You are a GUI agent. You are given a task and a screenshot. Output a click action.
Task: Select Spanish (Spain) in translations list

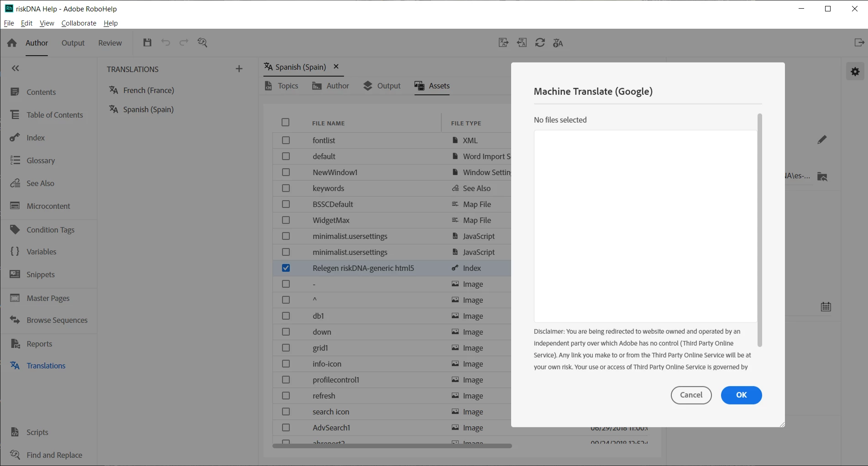[141, 109]
